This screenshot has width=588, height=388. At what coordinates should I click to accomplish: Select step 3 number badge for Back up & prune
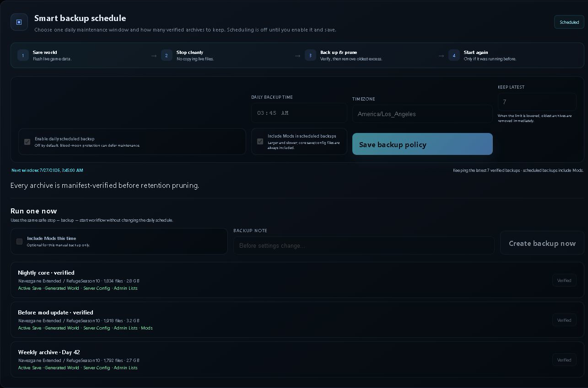[310, 55]
